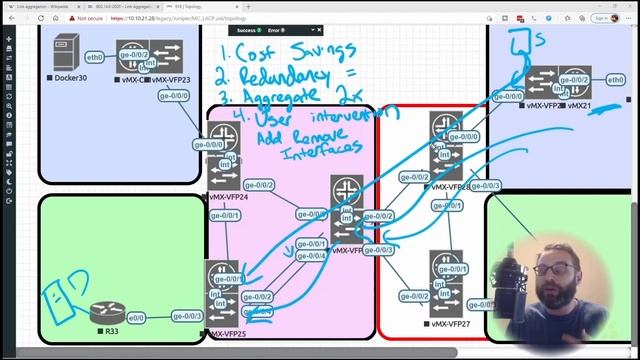
Task: Click the Success count in notifications
Action: pos(249,30)
